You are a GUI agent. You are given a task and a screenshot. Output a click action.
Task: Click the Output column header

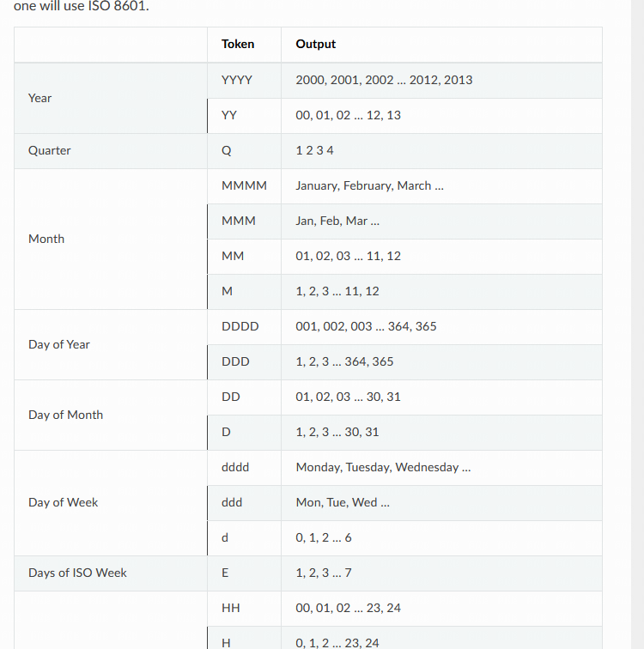click(x=315, y=45)
